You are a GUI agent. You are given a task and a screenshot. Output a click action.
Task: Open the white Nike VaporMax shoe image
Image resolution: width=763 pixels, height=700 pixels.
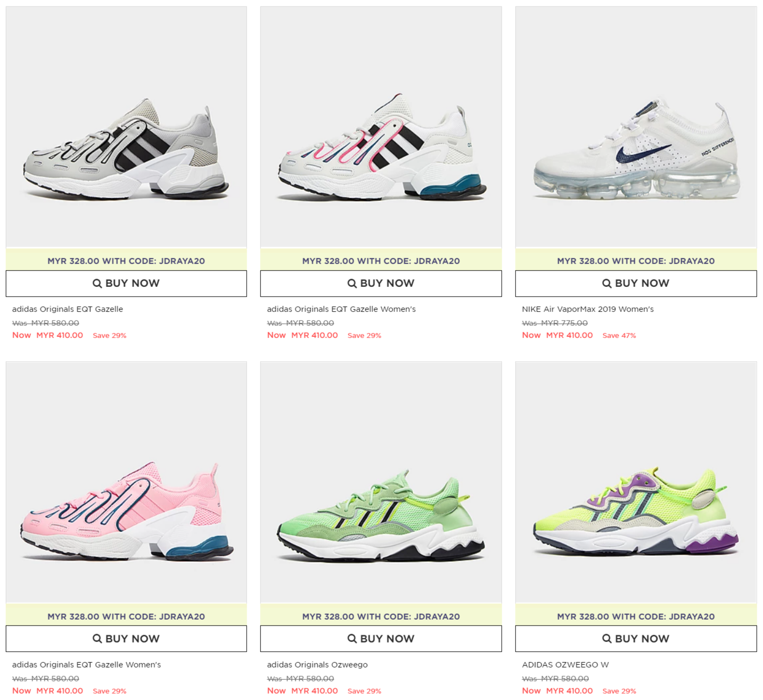click(x=636, y=127)
